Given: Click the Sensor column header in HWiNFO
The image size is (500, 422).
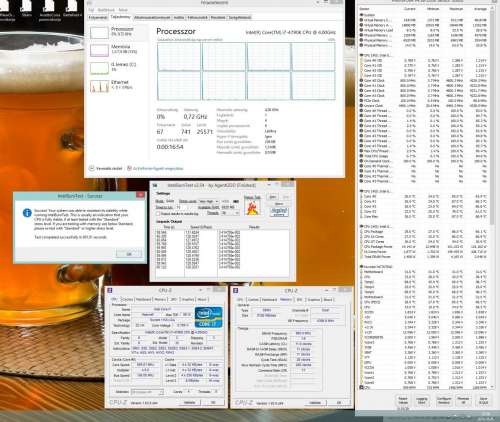Looking at the screenshot, I should click(364, 9).
